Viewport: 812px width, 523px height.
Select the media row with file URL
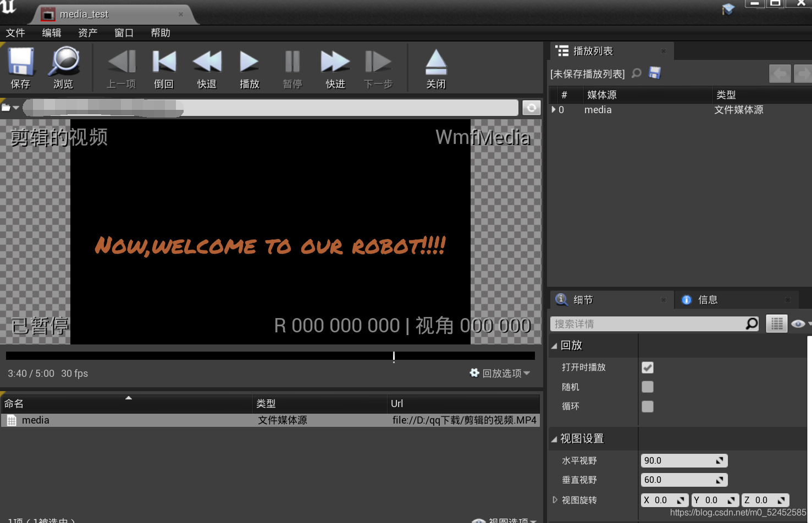point(270,420)
